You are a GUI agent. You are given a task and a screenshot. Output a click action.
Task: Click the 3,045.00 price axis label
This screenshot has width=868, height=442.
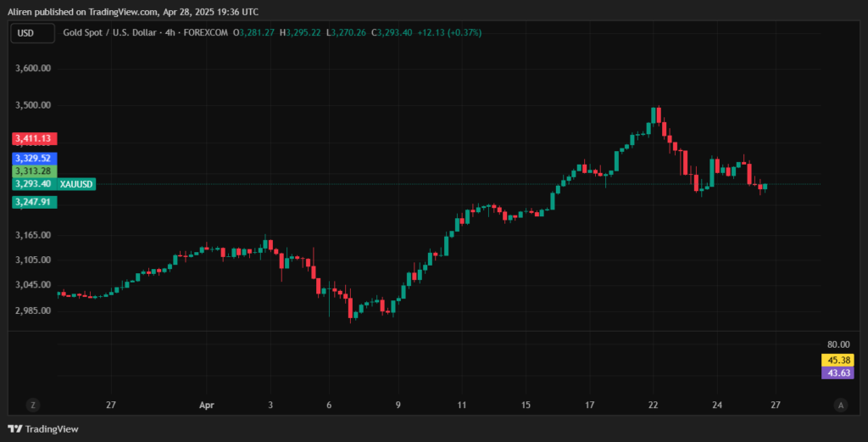coord(33,285)
